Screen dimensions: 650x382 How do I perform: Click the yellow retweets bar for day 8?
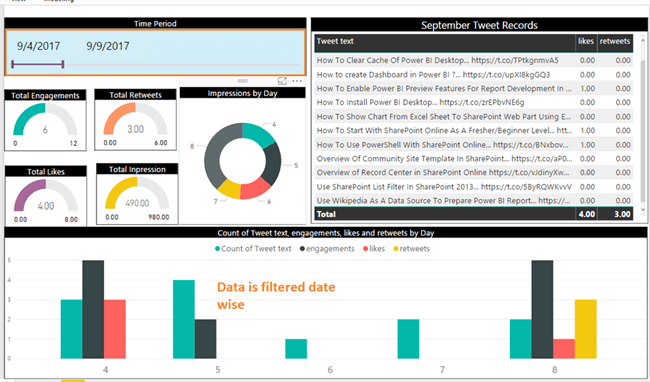pos(586,329)
